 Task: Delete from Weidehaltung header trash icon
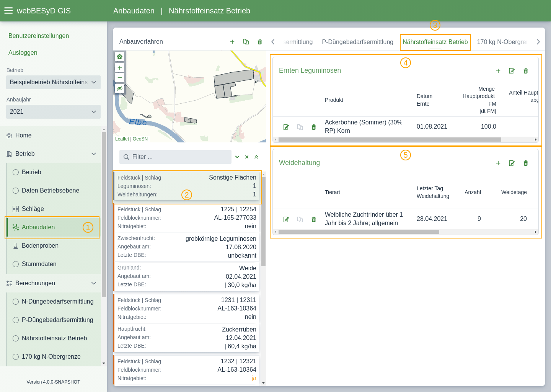click(x=526, y=163)
